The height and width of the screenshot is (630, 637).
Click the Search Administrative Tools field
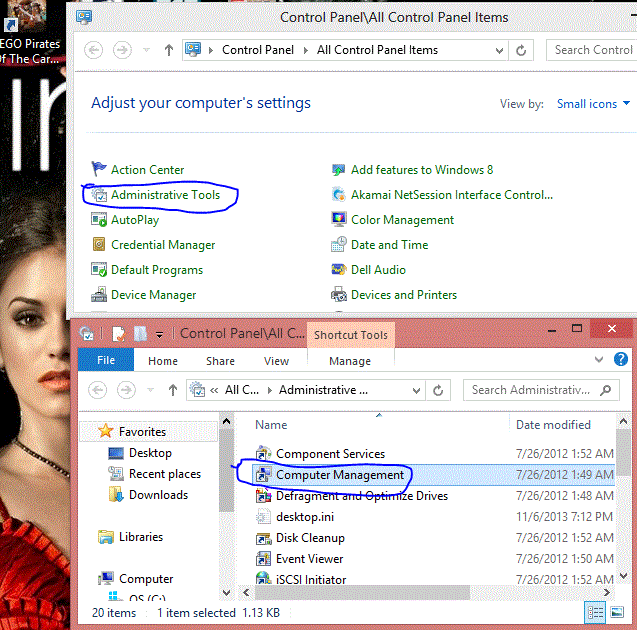[x=541, y=390]
